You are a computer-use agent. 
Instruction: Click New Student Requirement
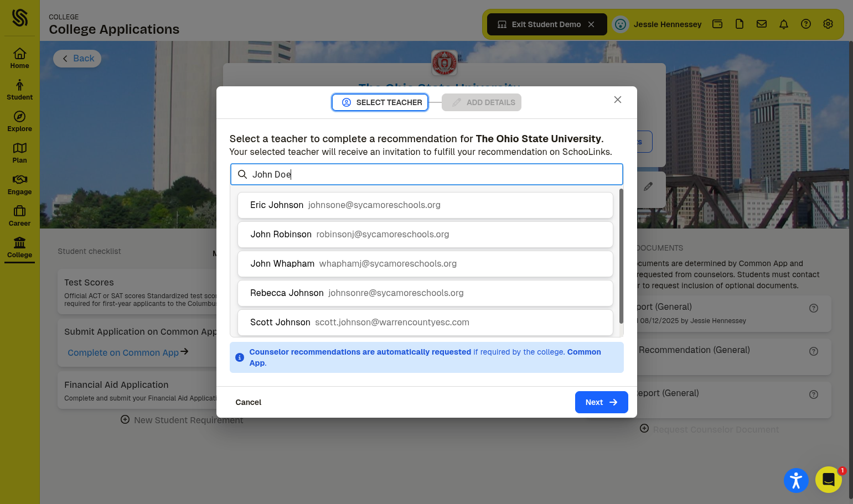point(182,420)
